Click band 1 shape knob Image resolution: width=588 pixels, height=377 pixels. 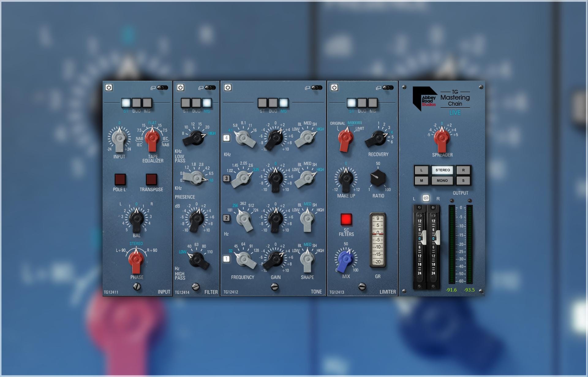coord(307,259)
